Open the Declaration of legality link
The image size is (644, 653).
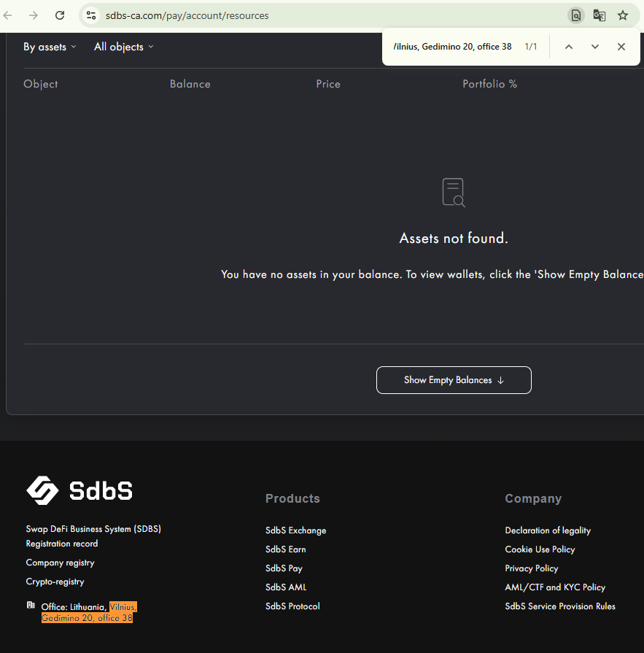548,530
